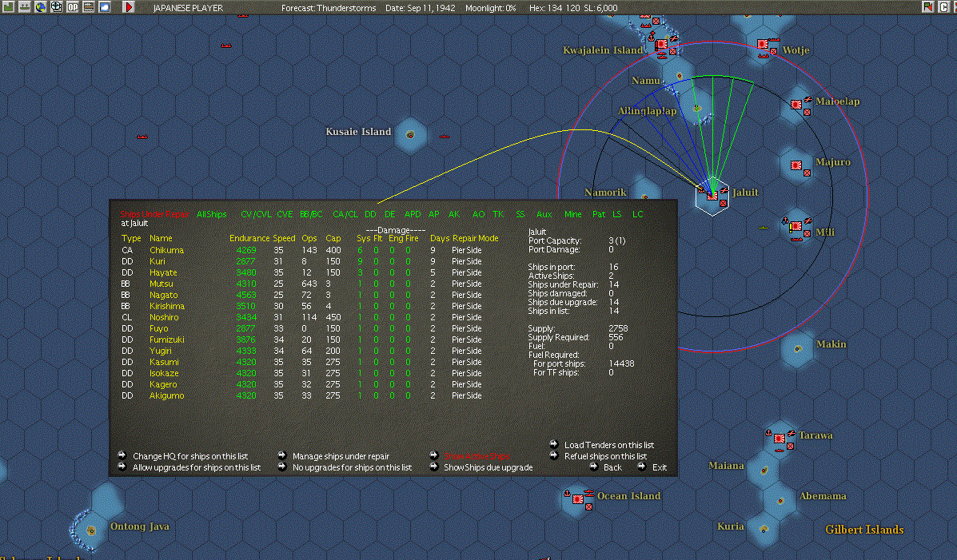
Task: Select the Wotje base icon
Action: click(763, 46)
